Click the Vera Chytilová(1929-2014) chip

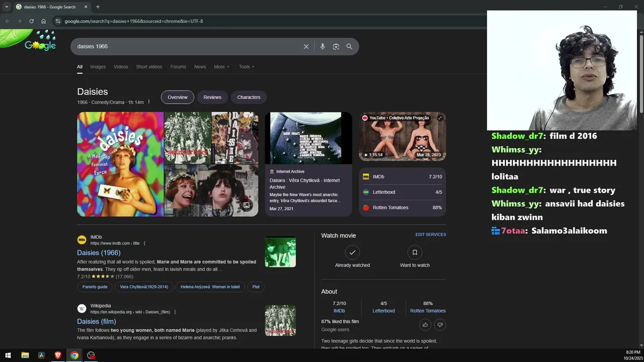[x=144, y=287]
